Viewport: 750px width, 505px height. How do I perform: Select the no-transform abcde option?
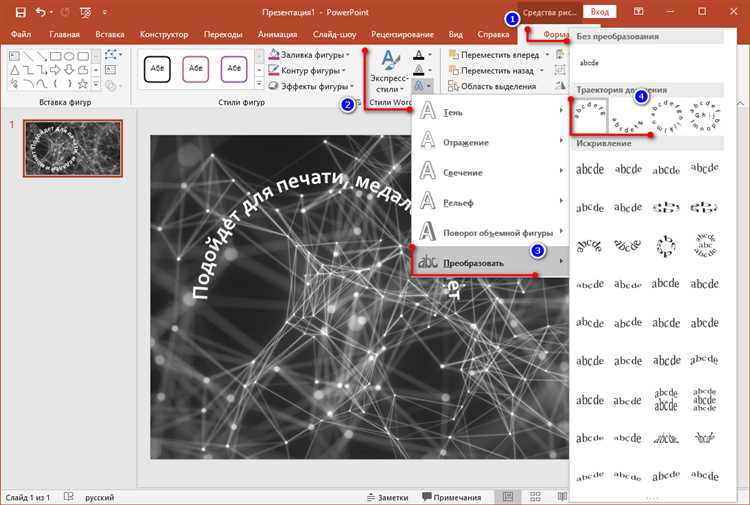coord(589,63)
